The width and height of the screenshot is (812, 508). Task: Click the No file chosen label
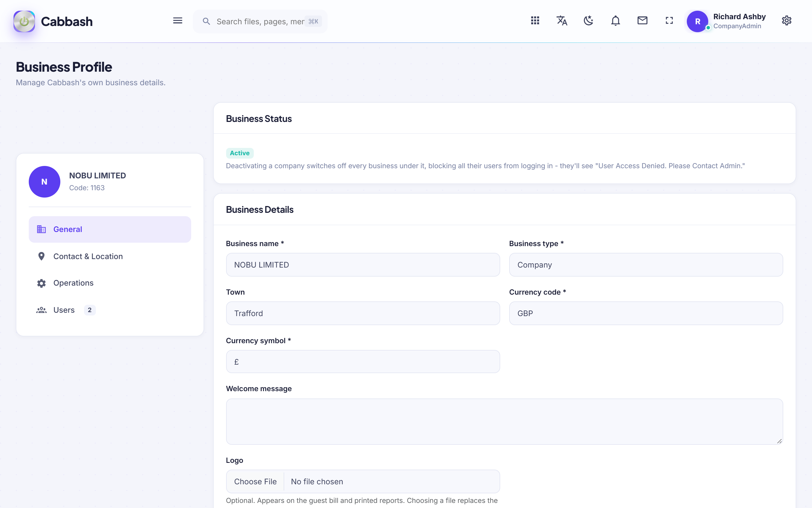pyautogui.click(x=317, y=481)
